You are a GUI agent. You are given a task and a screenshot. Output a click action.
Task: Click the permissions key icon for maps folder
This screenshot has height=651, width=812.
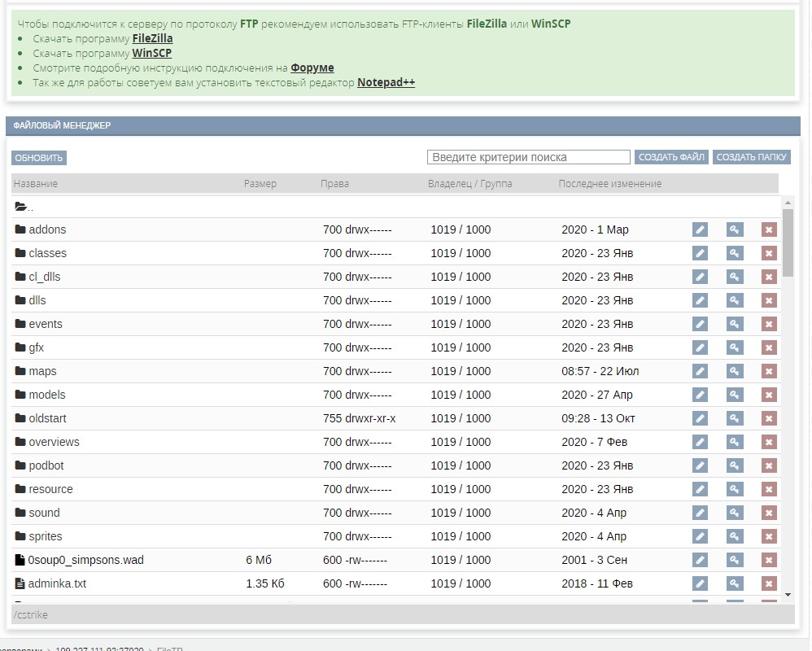click(x=735, y=372)
